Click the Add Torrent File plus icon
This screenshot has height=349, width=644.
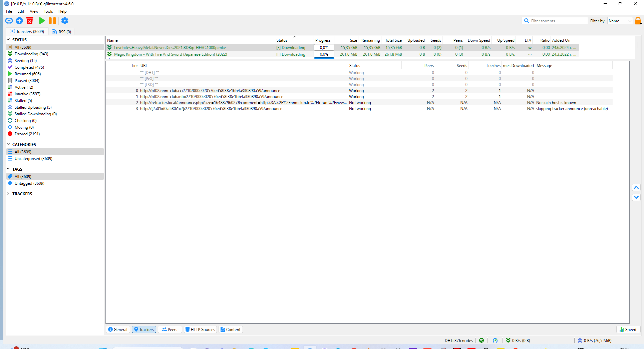[19, 21]
